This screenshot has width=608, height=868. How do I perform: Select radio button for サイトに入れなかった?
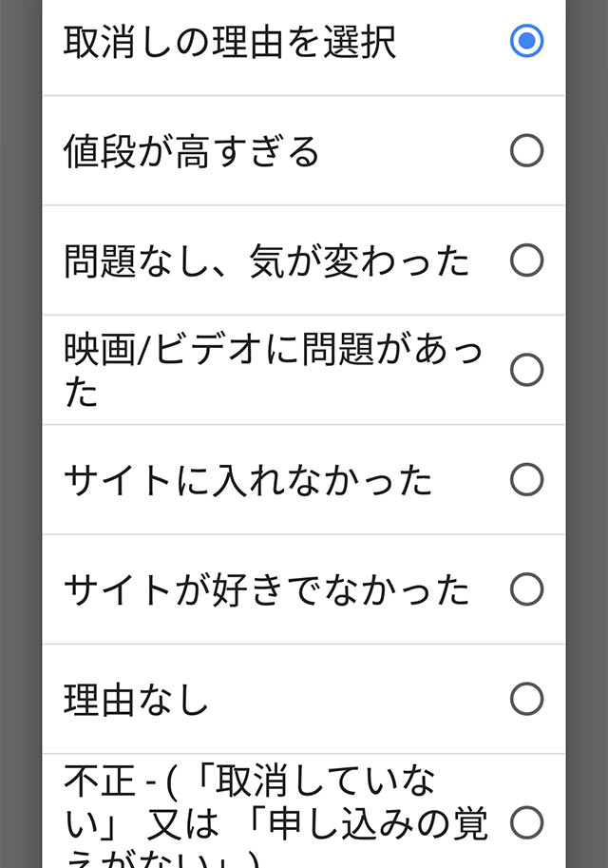pos(526,479)
